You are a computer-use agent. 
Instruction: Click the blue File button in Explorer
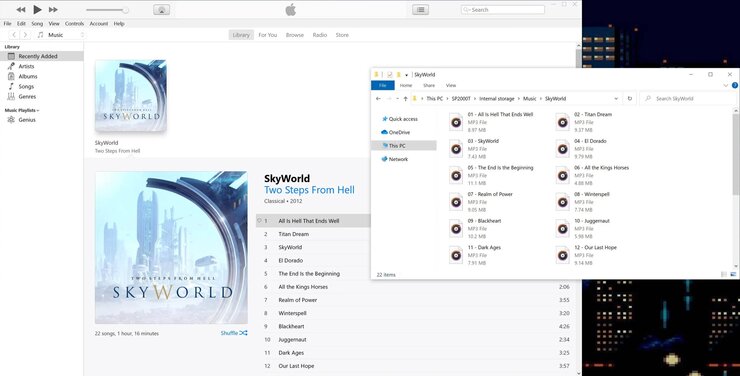click(x=383, y=85)
